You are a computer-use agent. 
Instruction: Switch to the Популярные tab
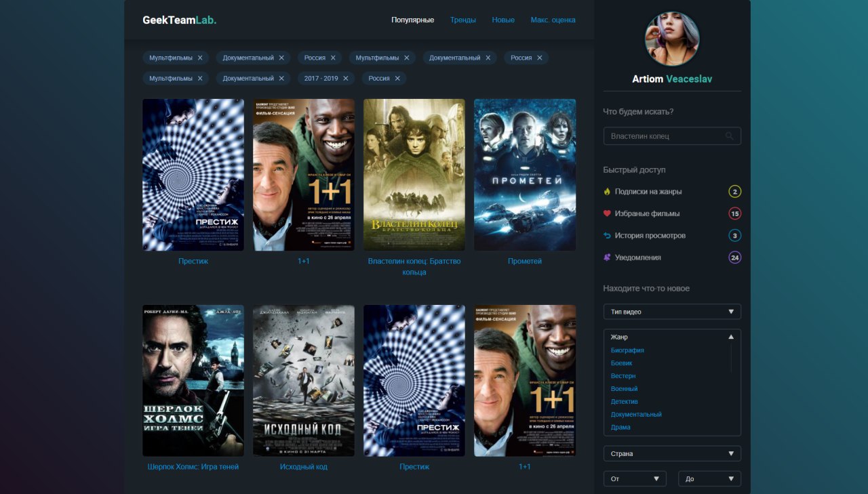[412, 20]
